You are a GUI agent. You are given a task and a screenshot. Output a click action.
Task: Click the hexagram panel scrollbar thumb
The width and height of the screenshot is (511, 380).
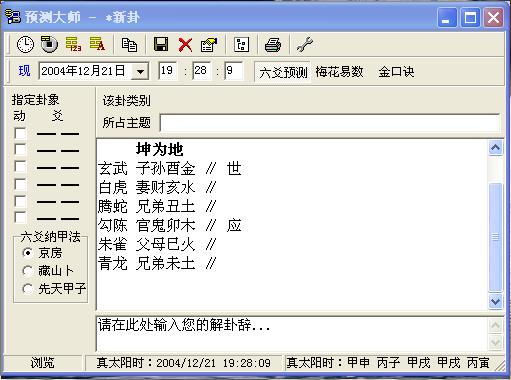495,237
